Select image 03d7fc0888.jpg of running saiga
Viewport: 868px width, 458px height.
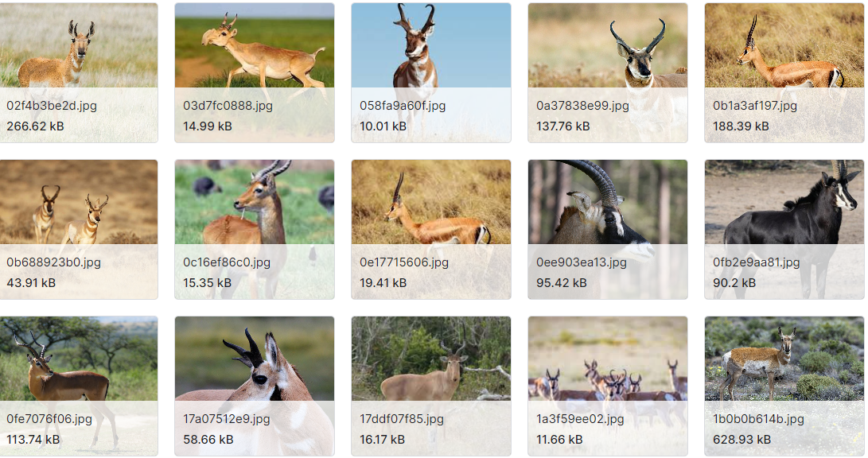(x=255, y=72)
